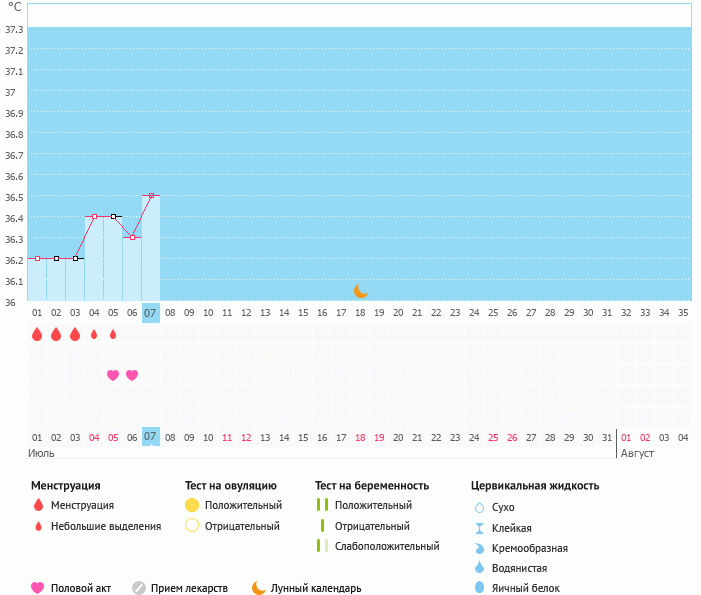This screenshot has width=701, height=595.
Task: Click the yellow positive ovulation test legend icon
Action: 192,505
